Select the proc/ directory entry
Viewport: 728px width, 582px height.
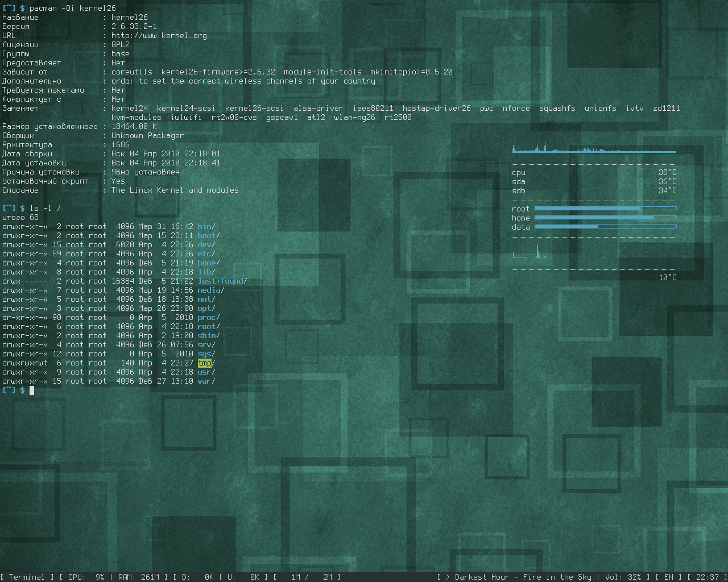click(209, 317)
